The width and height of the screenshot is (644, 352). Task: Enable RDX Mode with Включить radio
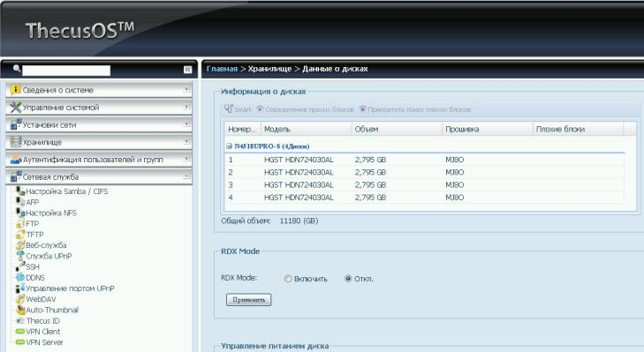point(288,279)
